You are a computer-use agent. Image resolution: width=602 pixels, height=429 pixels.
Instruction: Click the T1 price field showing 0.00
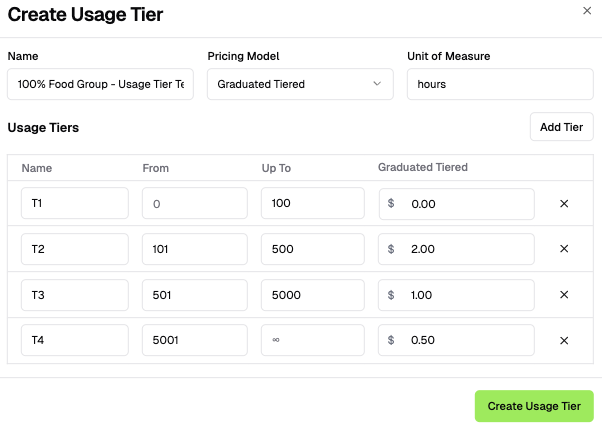(x=465, y=203)
